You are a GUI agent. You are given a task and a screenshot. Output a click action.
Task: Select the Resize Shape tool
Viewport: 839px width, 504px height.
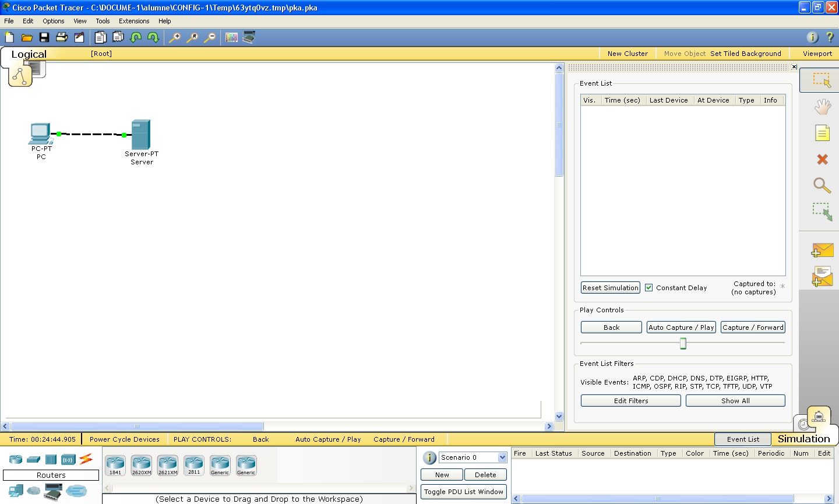point(822,211)
